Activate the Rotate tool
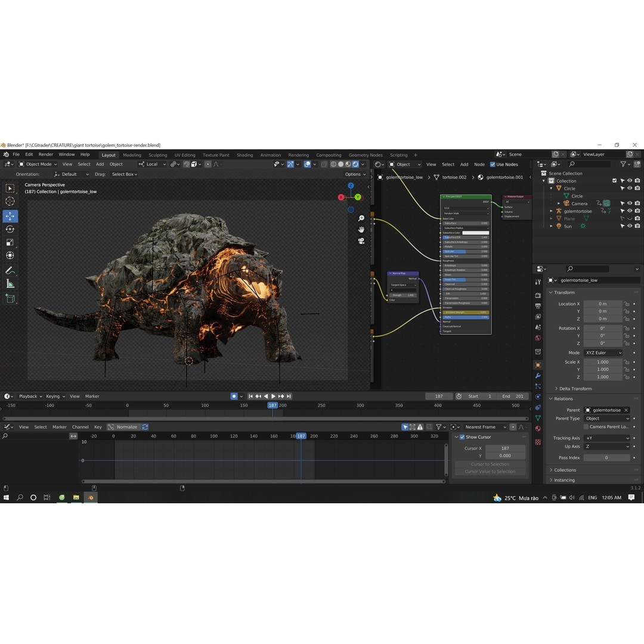This screenshot has height=644, width=644. pyautogui.click(x=10, y=229)
